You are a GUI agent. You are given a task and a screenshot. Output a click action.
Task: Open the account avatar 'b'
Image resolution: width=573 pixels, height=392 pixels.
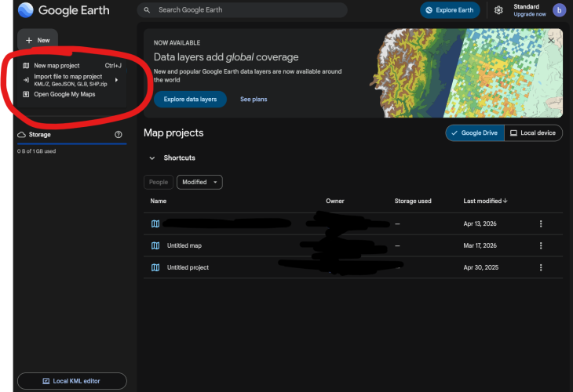(559, 10)
